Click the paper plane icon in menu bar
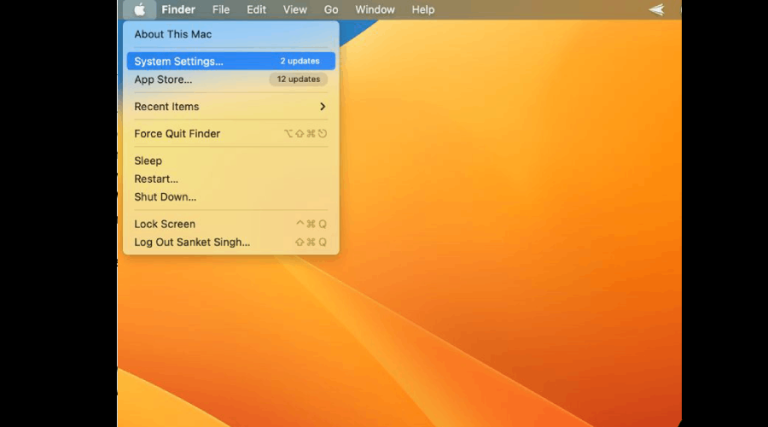The image size is (768, 427). coord(657,9)
